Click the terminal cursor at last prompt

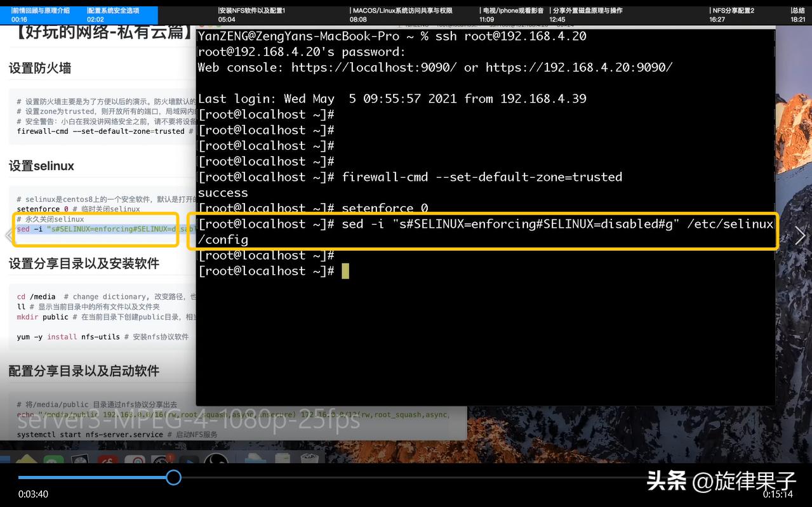pos(345,271)
